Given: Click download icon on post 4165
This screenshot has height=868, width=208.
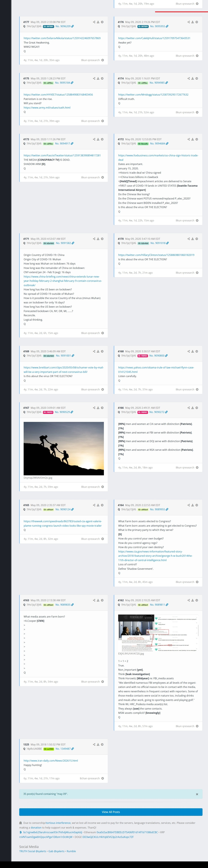Looking at the screenshot, I should coord(98,505).
